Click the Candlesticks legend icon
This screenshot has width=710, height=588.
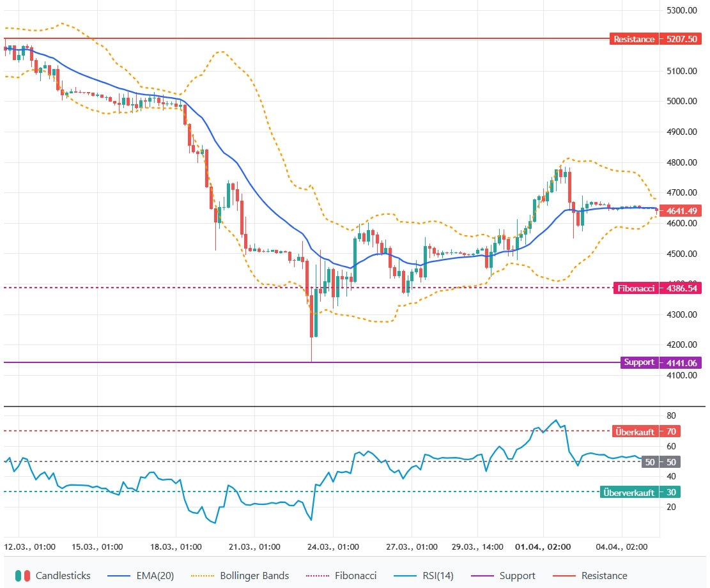[x=22, y=576]
